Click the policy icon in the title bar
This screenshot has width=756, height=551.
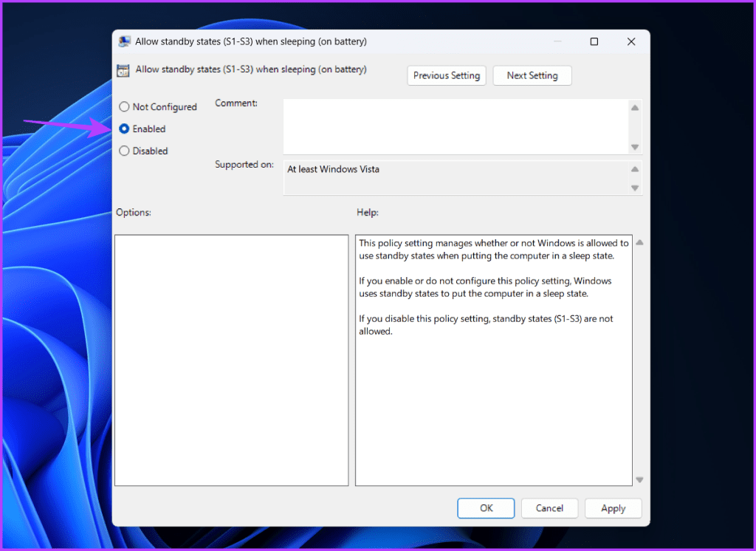(124, 41)
